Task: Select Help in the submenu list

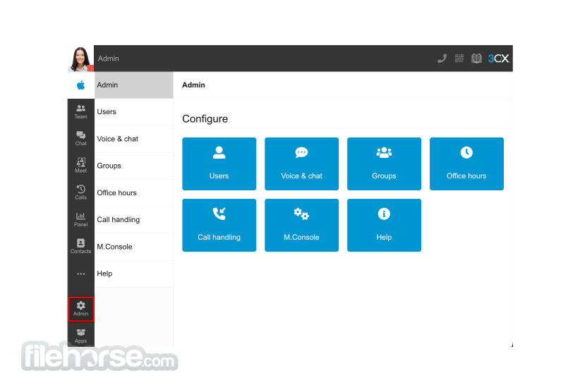Action: [x=134, y=274]
